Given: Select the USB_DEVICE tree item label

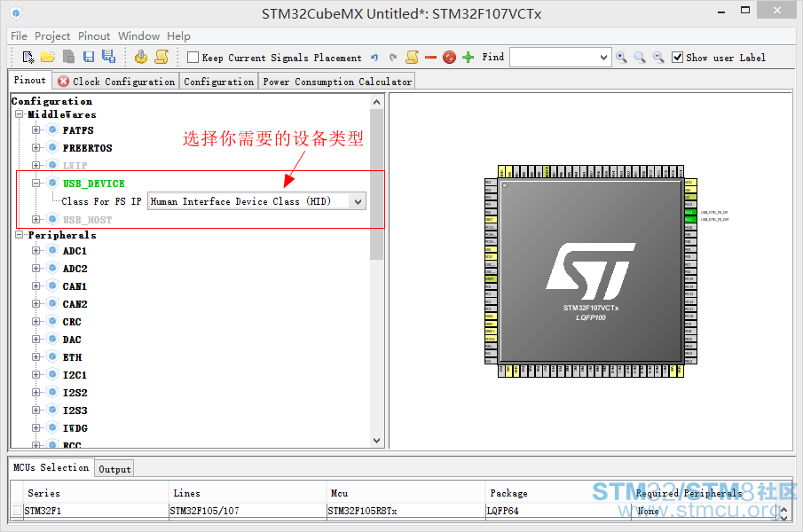Looking at the screenshot, I should pos(94,184).
